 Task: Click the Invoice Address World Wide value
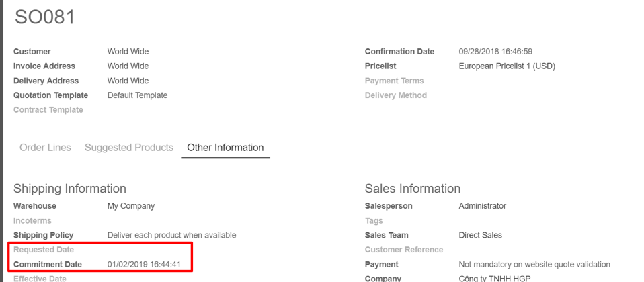128,66
